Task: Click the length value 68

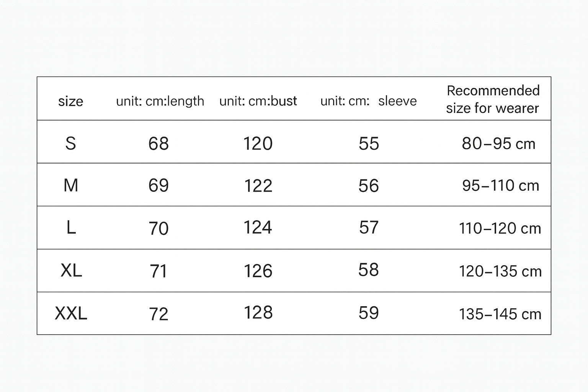Action: (x=158, y=144)
